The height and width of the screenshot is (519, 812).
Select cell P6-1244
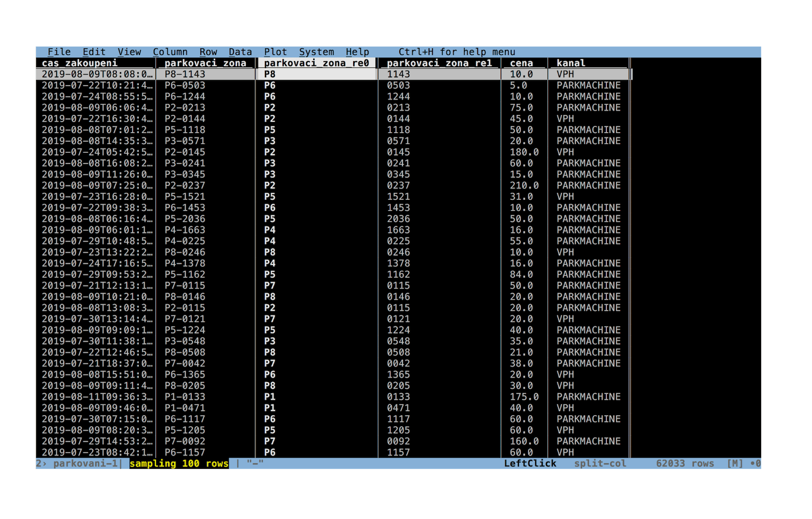(x=185, y=97)
